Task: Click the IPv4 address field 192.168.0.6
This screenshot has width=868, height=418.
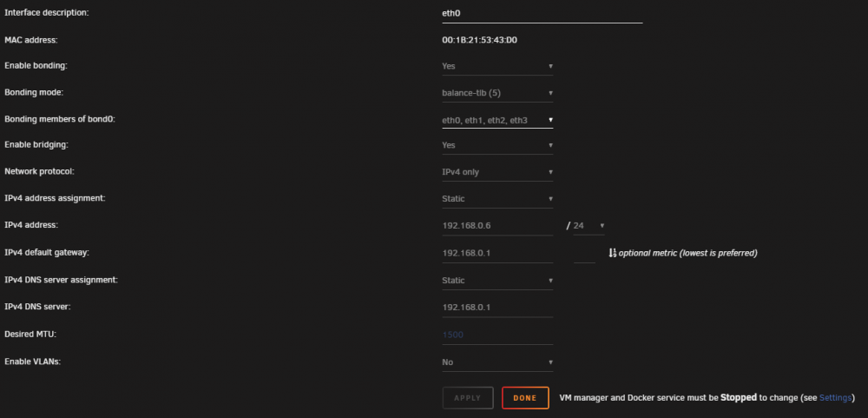Action: (x=497, y=226)
